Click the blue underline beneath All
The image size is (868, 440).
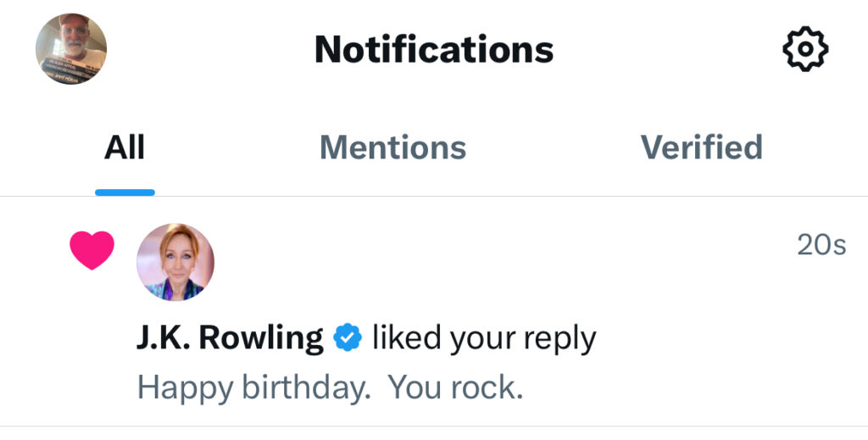point(125,192)
